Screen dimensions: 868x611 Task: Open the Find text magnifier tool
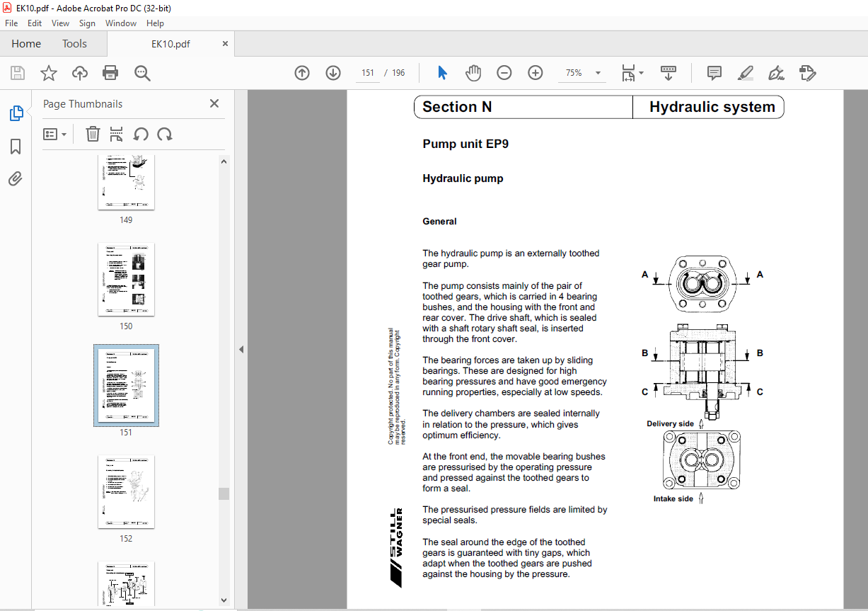(142, 73)
